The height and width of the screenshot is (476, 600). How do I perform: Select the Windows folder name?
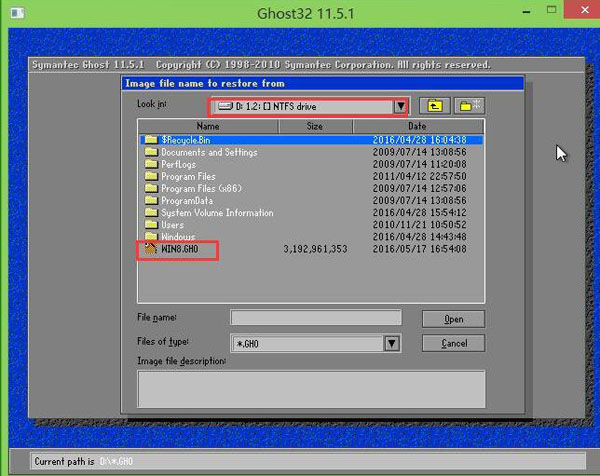178,237
